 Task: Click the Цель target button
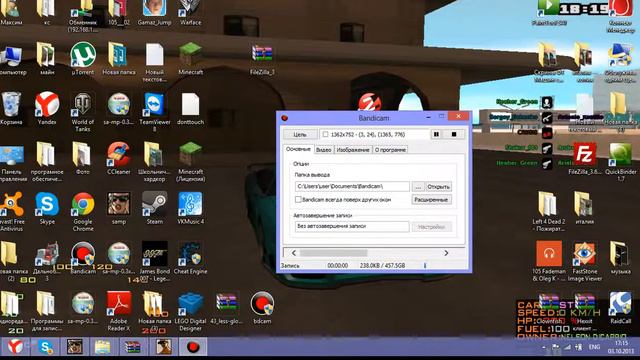[x=300, y=134]
